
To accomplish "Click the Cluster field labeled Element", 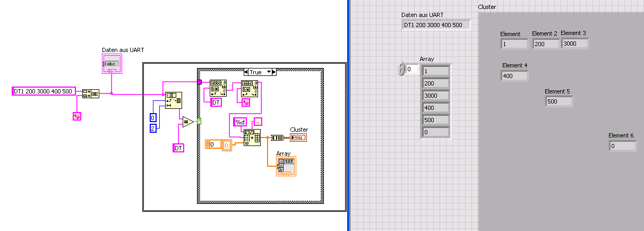I will pyautogui.click(x=514, y=45).
